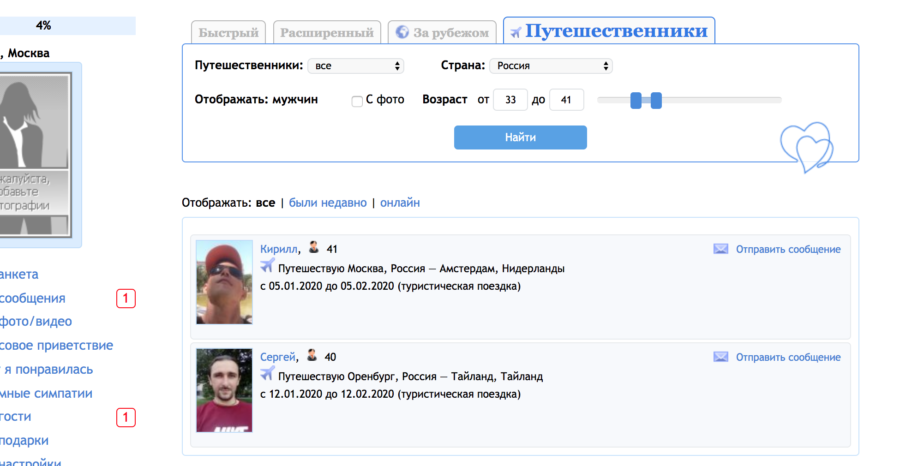The height and width of the screenshot is (466, 900).
Task: Click the envelope icon in Кирилл's row
Action: tap(720, 249)
